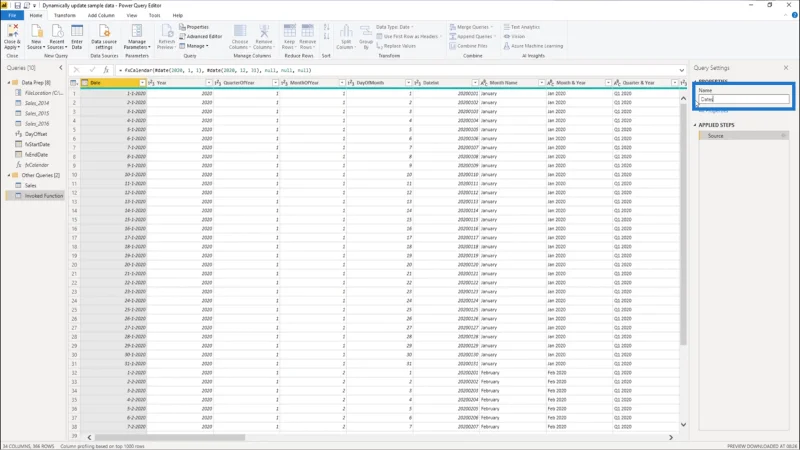Open the table menu icon at grid corner
800x450 pixels.
pos(74,83)
